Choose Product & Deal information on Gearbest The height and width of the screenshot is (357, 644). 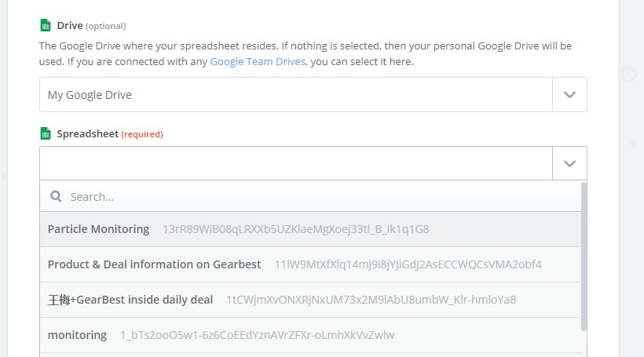pyautogui.click(x=154, y=264)
